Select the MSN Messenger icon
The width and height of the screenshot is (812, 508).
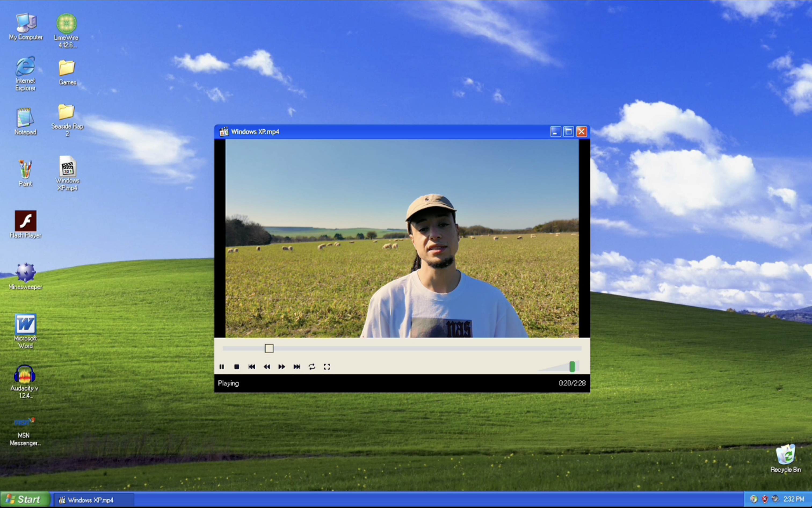pos(25,432)
